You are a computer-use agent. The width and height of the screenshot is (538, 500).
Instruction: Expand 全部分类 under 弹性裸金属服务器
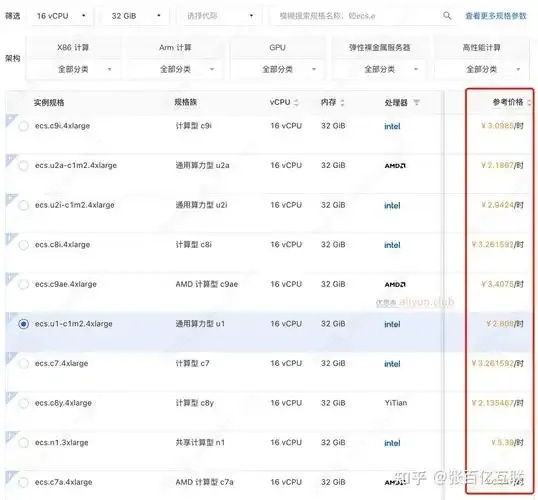click(379, 69)
